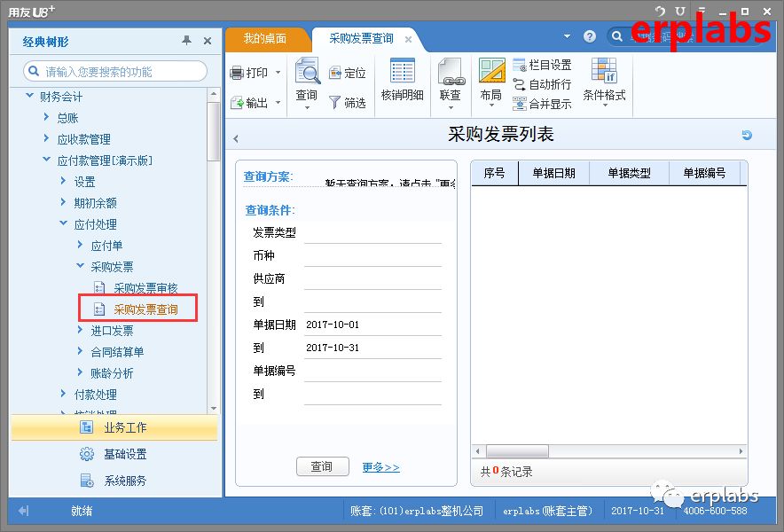The width and height of the screenshot is (784, 532).
Task: Click the 供应商 input field
Action: point(373,279)
